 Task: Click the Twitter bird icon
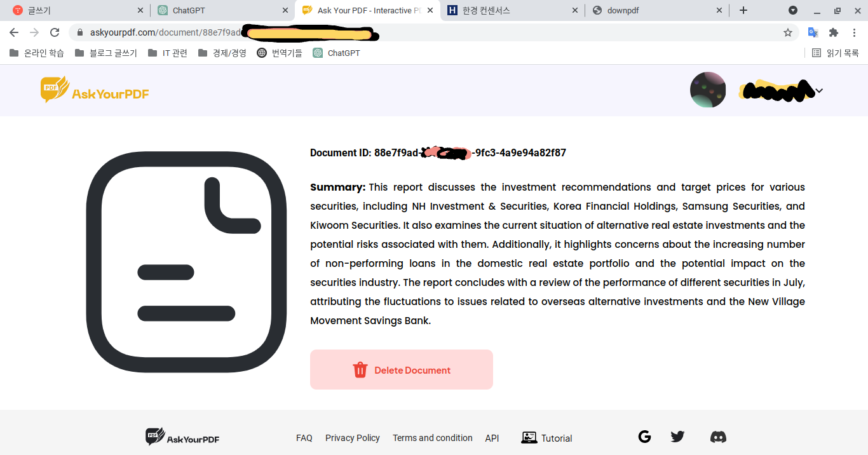677,437
